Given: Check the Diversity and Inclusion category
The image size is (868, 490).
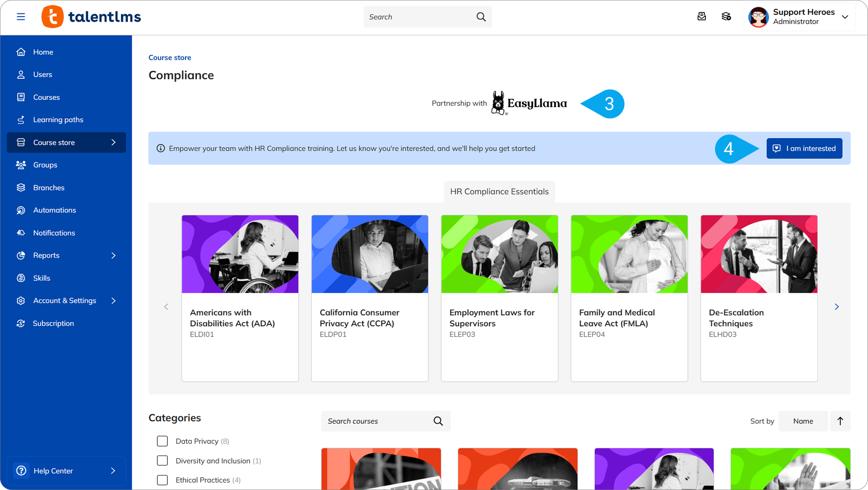Looking at the screenshot, I should pyautogui.click(x=162, y=461).
